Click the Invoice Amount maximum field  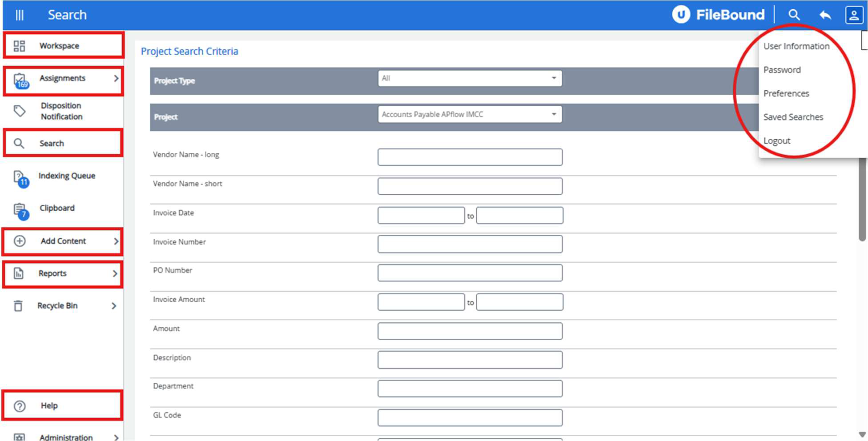[x=520, y=302]
